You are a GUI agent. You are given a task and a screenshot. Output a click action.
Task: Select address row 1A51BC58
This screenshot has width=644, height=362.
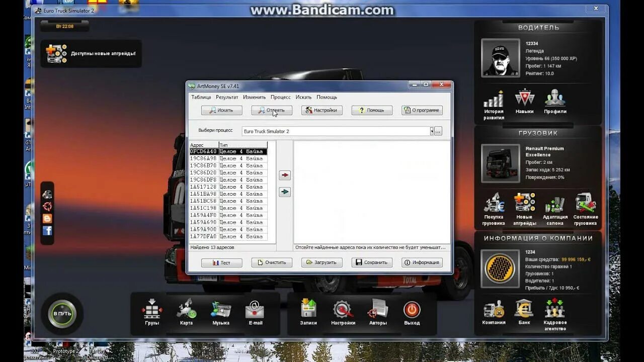pyautogui.click(x=228, y=201)
